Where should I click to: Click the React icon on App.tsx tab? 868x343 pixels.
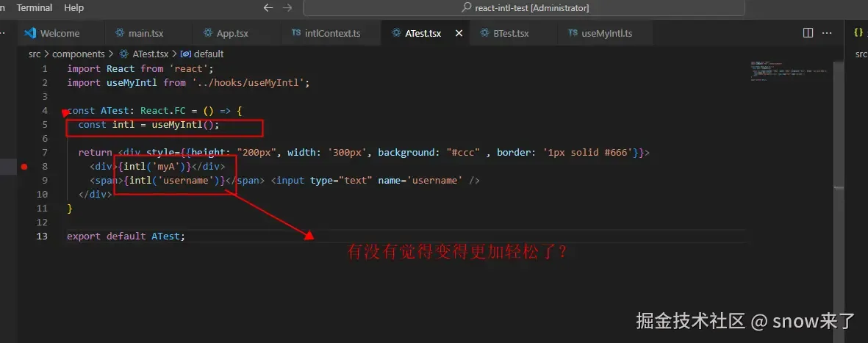coord(207,33)
